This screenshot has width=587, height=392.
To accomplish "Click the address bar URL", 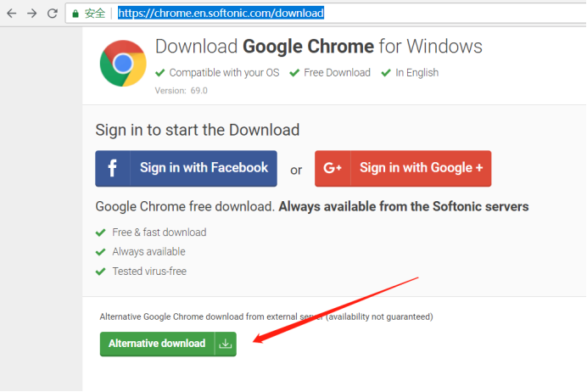I will [221, 14].
